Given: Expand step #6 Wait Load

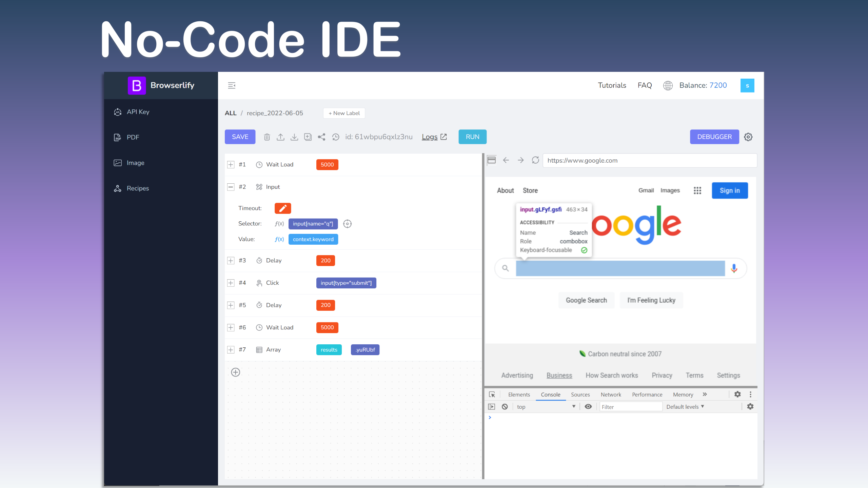Looking at the screenshot, I should pos(231,328).
